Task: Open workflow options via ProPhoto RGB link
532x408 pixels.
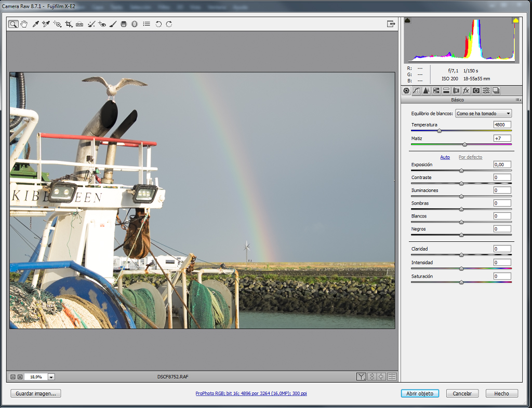Action: (x=251, y=393)
